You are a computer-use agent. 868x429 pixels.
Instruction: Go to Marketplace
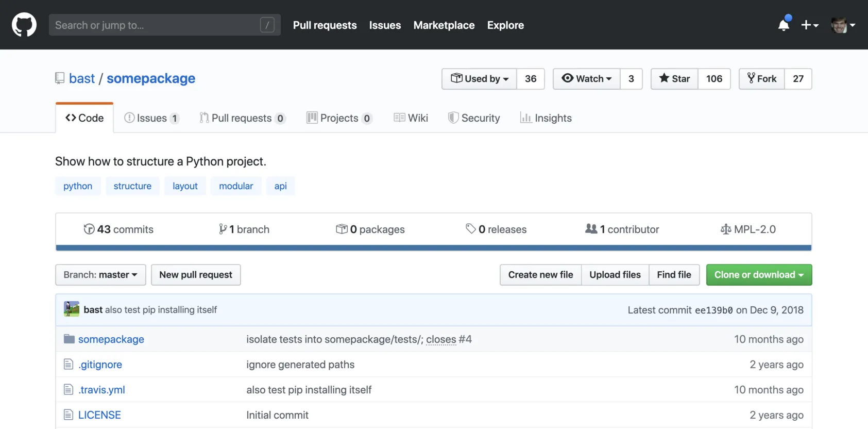pyautogui.click(x=444, y=25)
